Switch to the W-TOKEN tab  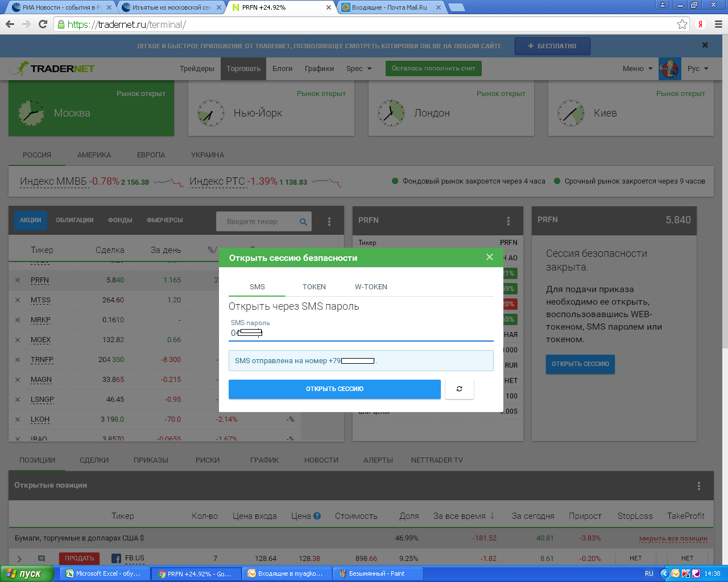click(x=371, y=287)
